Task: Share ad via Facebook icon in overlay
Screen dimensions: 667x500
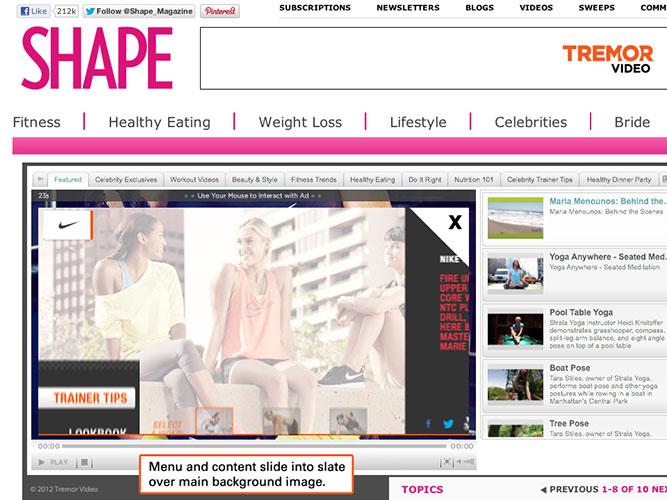Action: [x=429, y=424]
